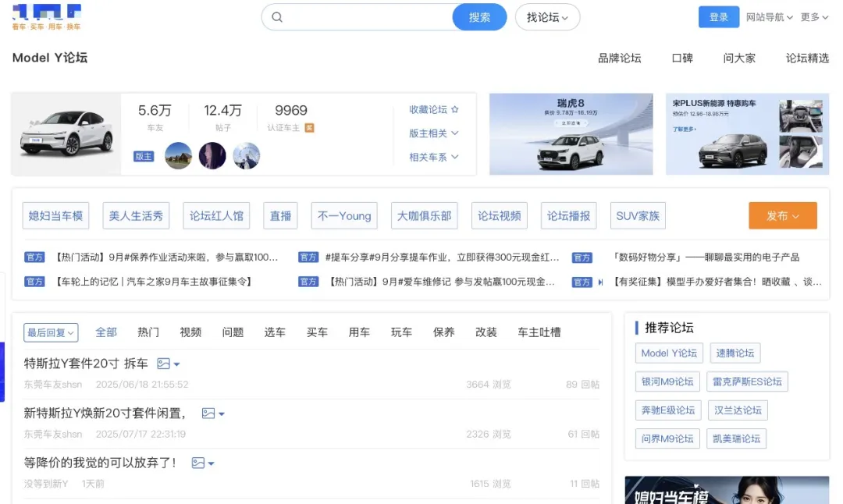Image resolution: width=843 pixels, height=504 pixels.
Task: Click into the search input field
Action: pyautogui.click(x=368, y=17)
